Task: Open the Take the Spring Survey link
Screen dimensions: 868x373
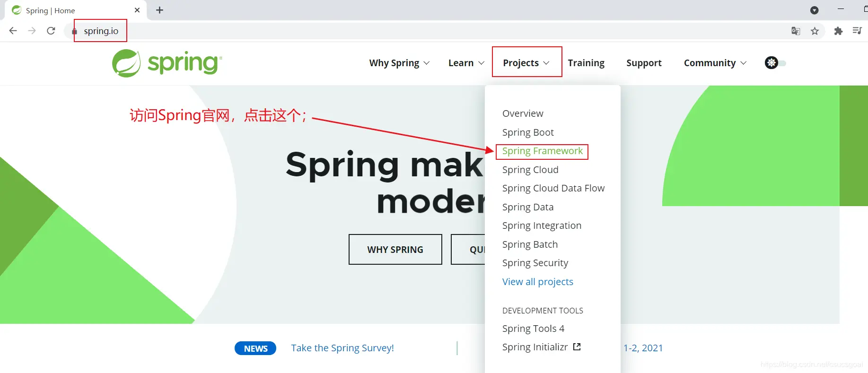Action: point(342,348)
